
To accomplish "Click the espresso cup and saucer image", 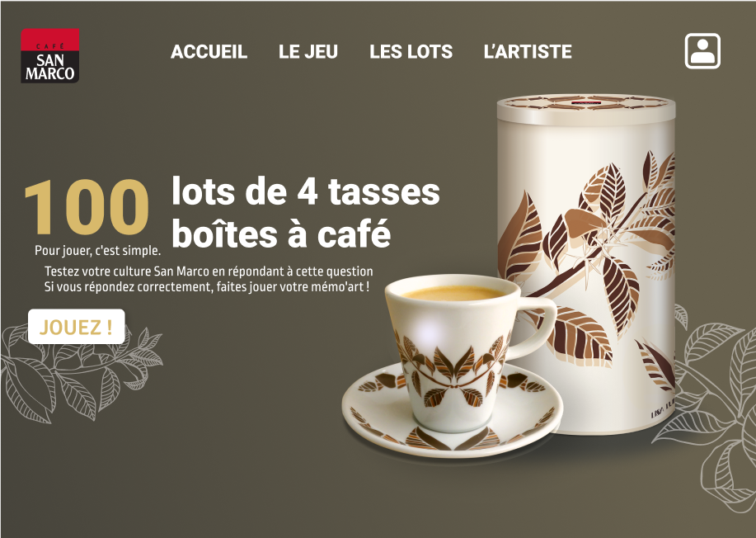I will tap(453, 366).
